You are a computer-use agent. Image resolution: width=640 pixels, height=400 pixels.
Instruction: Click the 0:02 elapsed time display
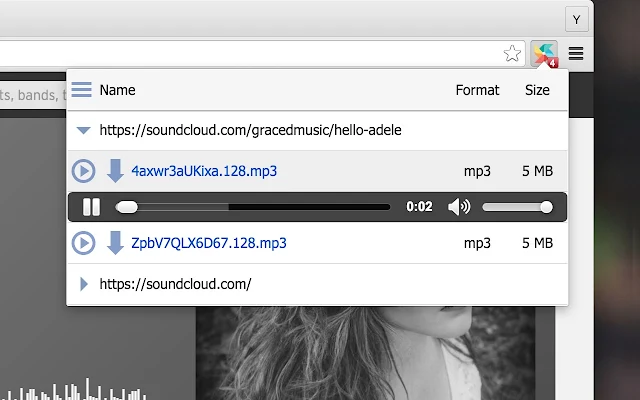(x=419, y=207)
